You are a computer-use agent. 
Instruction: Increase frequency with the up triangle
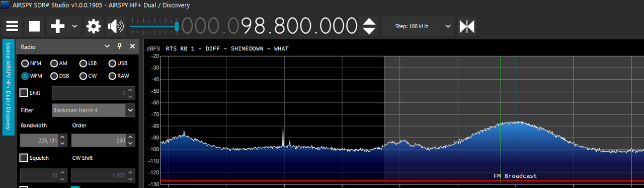coord(369,22)
